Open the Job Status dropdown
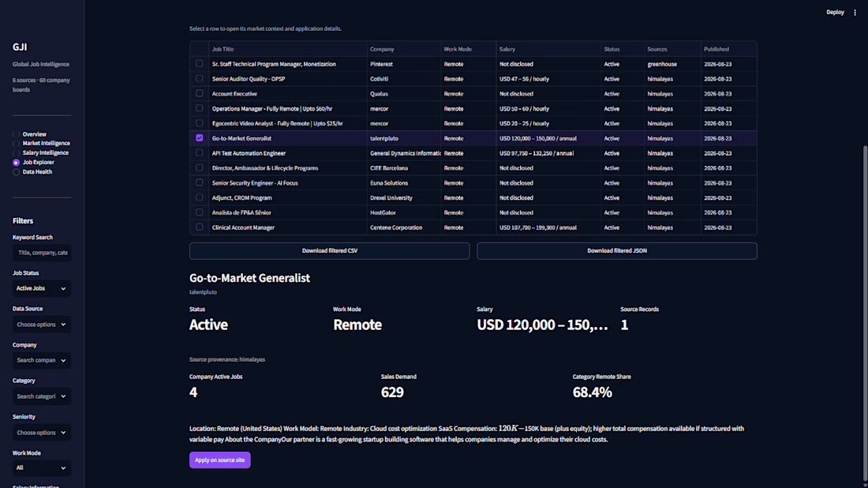 pos(42,288)
